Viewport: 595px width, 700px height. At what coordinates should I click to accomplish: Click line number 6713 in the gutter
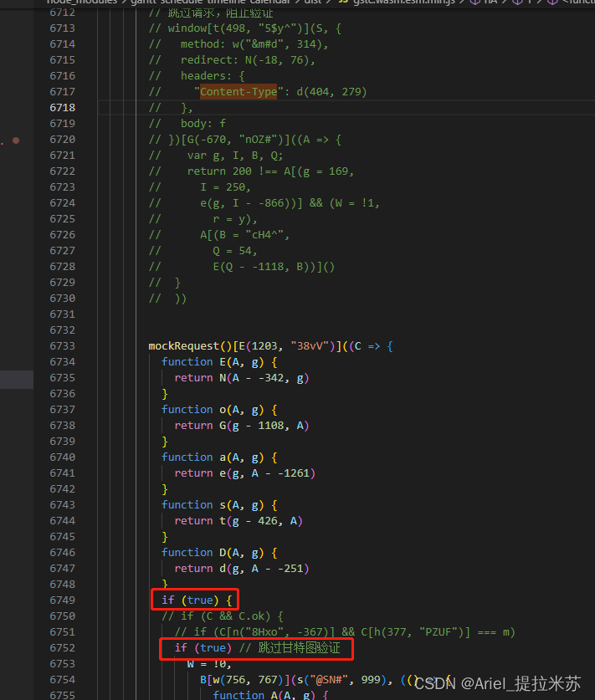[63, 28]
